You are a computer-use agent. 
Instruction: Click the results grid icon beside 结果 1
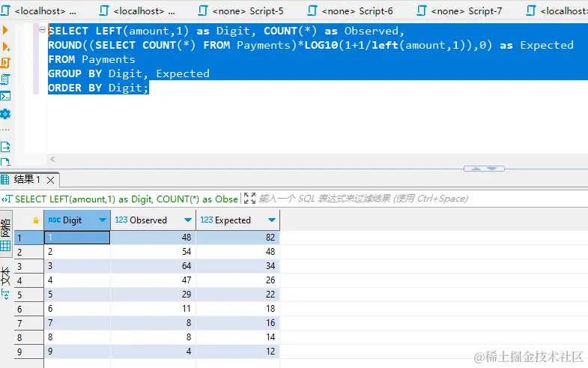(x=5, y=179)
